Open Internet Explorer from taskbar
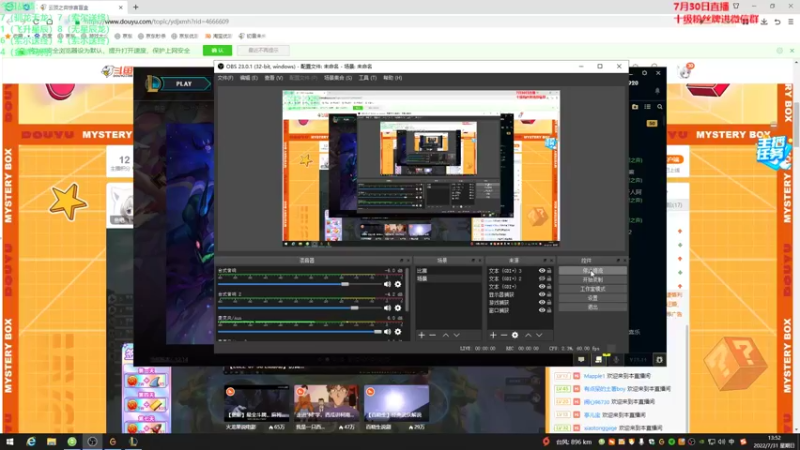Screen dimensions: 800x450 coord(31,442)
